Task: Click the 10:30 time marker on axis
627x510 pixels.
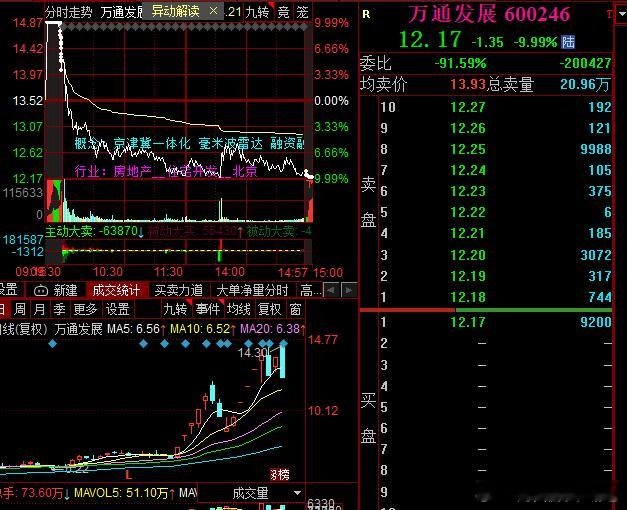Action: [108, 272]
